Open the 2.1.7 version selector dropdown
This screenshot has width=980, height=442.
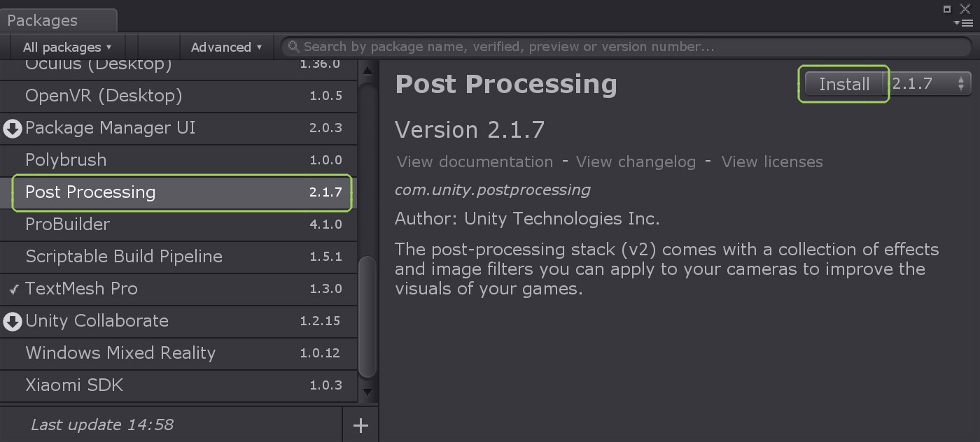[930, 84]
